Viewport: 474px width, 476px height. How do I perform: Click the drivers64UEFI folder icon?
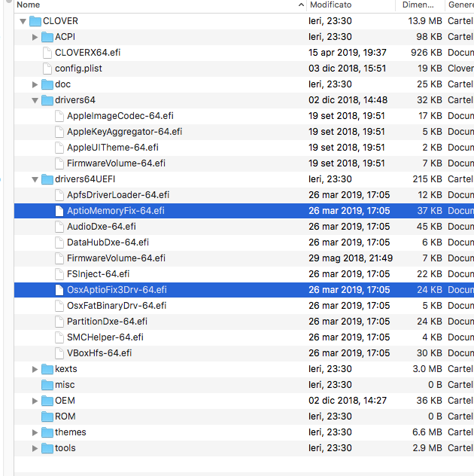(x=47, y=179)
